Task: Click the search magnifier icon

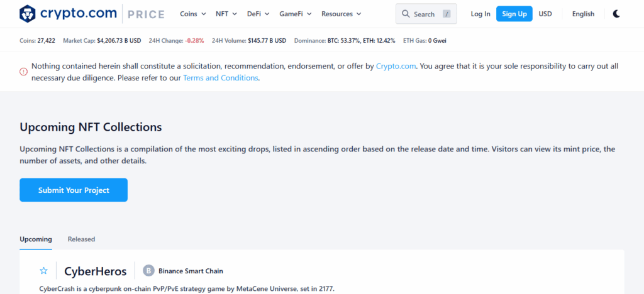Action: tap(406, 14)
